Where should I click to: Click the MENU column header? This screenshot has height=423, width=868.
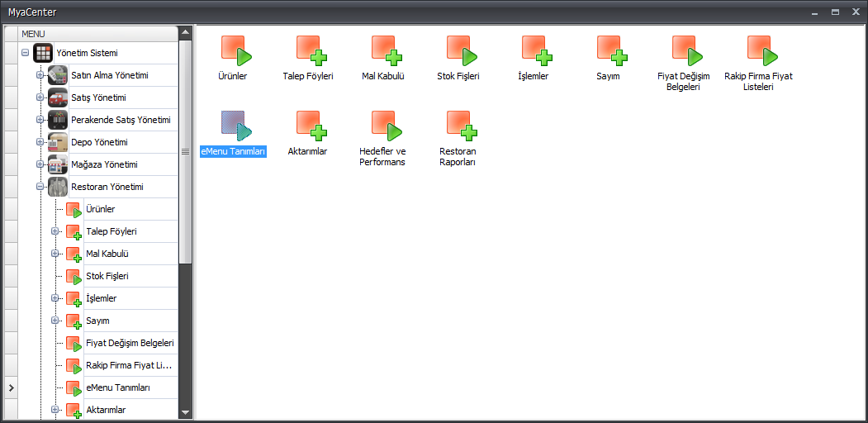(x=98, y=34)
